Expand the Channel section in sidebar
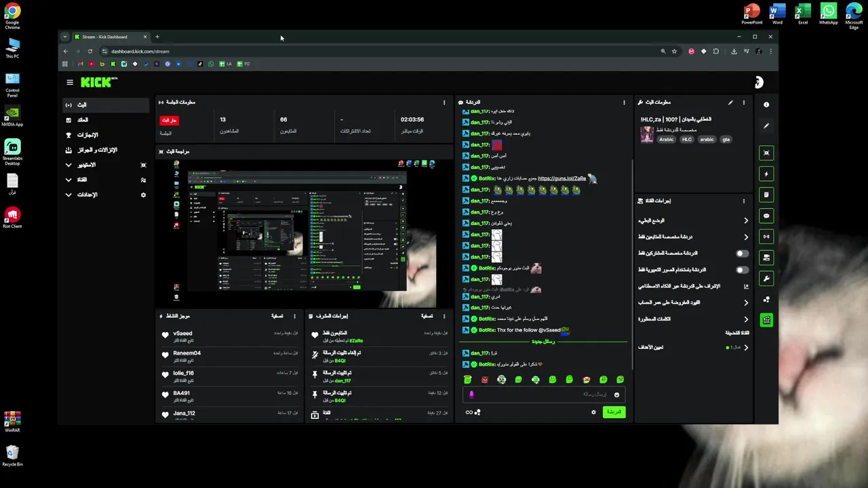Screen dimensions: 868x488 [68, 180]
